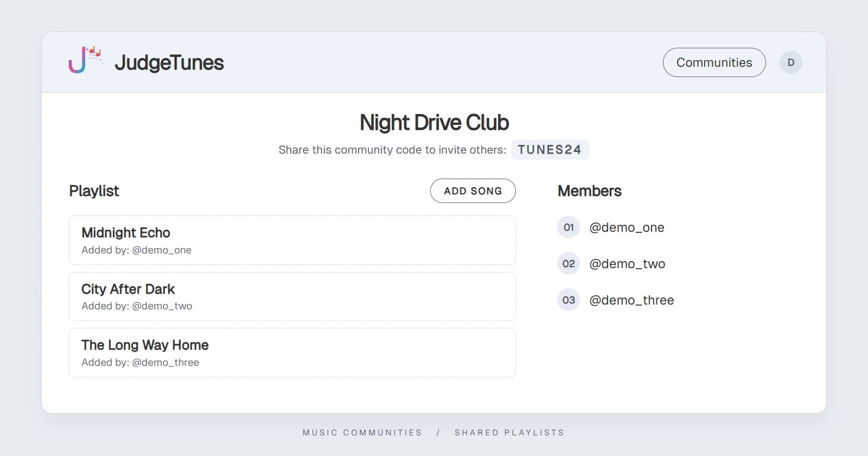Image resolution: width=868 pixels, height=456 pixels.
Task: Open the Communities page
Action: 714,62
